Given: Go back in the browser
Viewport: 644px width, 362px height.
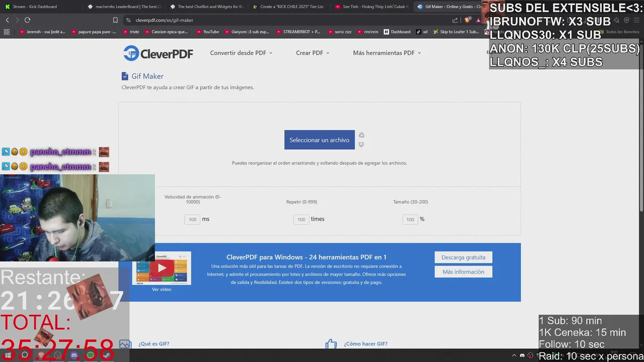Looking at the screenshot, I should point(7,20).
